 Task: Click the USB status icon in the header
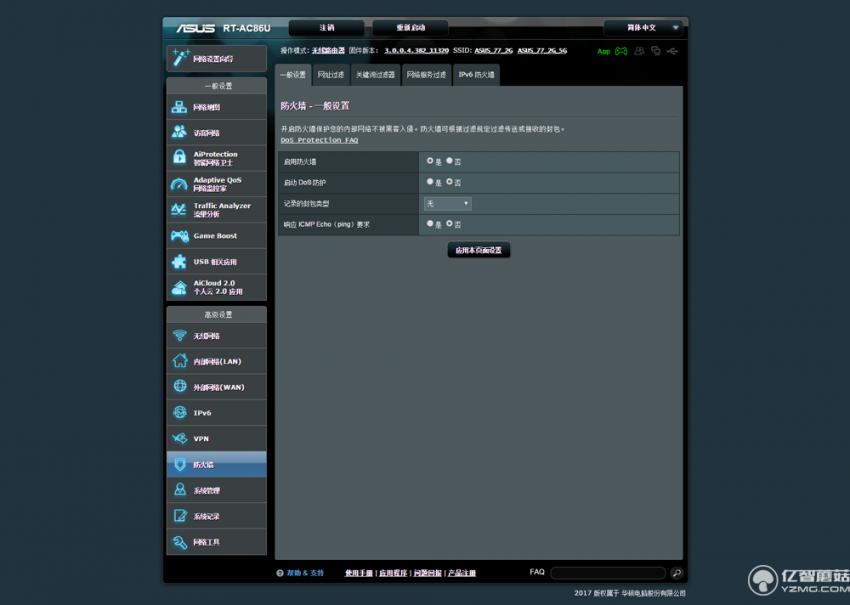[671, 50]
